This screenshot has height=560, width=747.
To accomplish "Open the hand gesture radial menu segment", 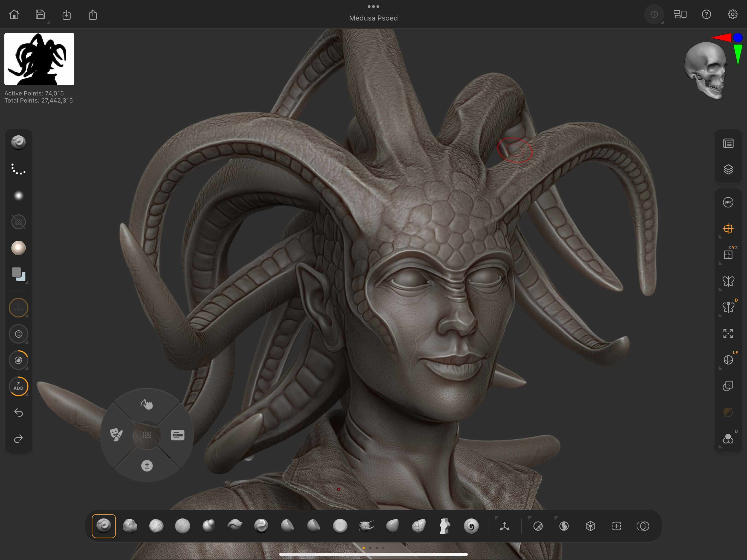I will click(147, 404).
